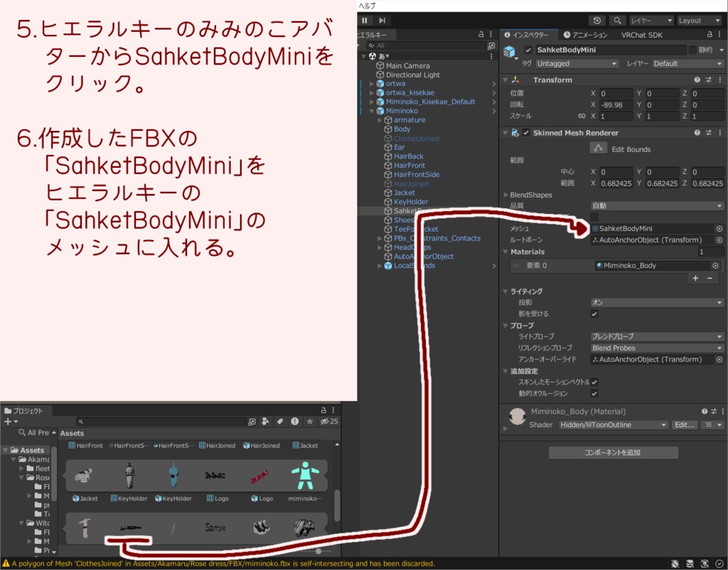Viewport: 728px width, 570px height.
Task: Open the Transform presets icon
Action: point(709,80)
